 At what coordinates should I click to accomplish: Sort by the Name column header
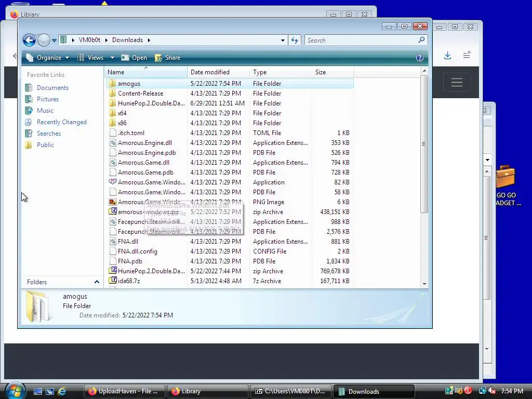click(146, 72)
